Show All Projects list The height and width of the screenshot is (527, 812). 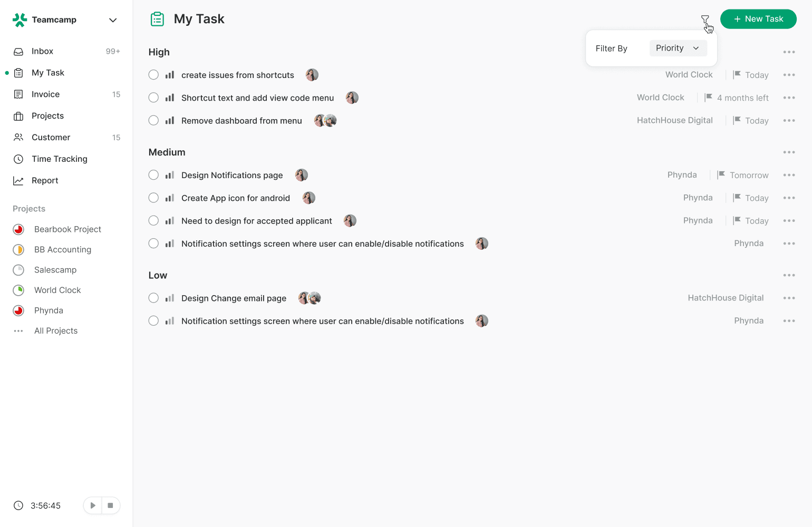tap(56, 331)
